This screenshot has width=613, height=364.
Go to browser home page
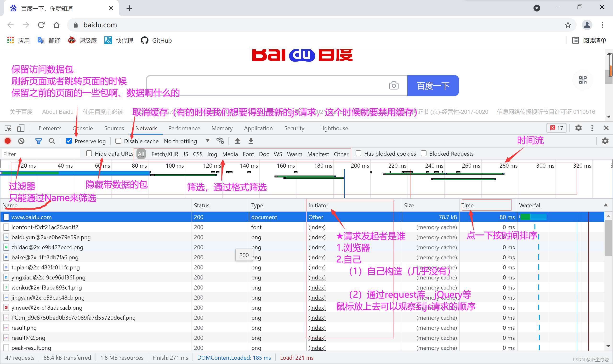pyautogui.click(x=57, y=25)
